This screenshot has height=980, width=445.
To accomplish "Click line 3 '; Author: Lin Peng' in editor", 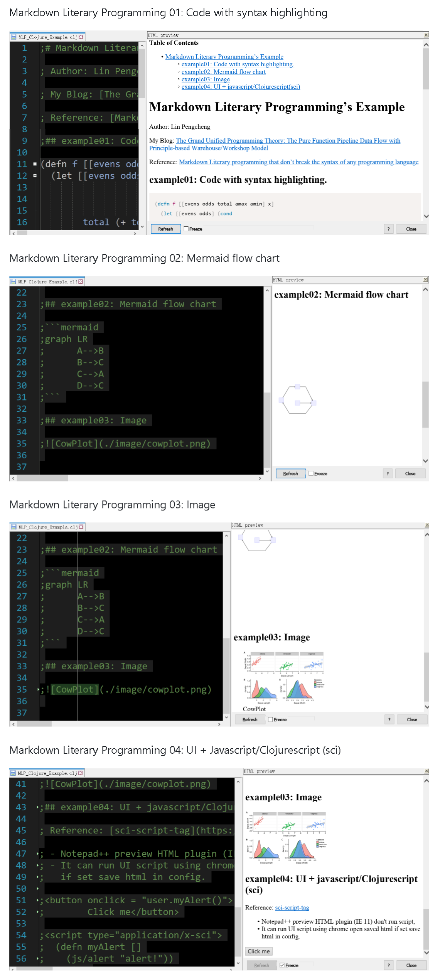I will tap(89, 71).
